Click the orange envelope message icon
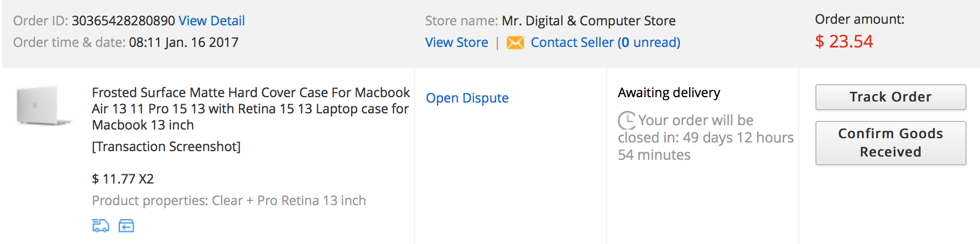The height and width of the screenshot is (244, 980). (x=515, y=43)
